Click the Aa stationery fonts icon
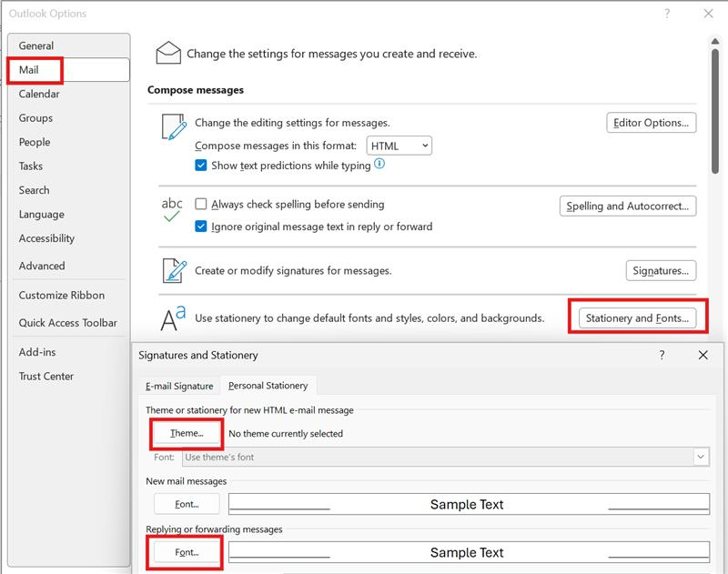Viewport: 728px width, 574px height. tap(173, 318)
